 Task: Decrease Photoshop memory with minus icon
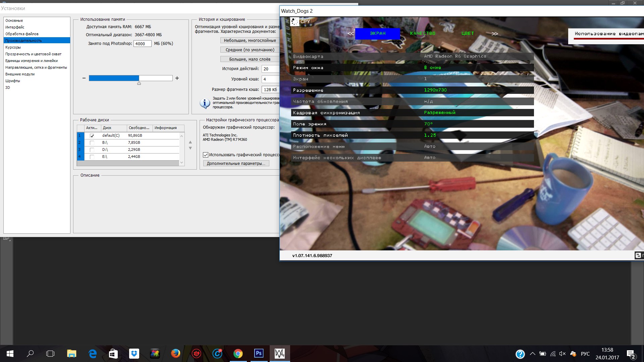(84, 78)
